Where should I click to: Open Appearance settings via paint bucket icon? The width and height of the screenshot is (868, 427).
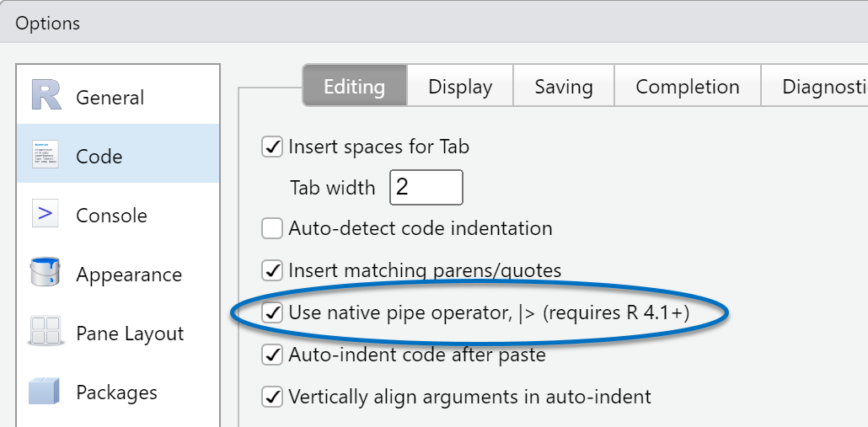coord(45,272)
